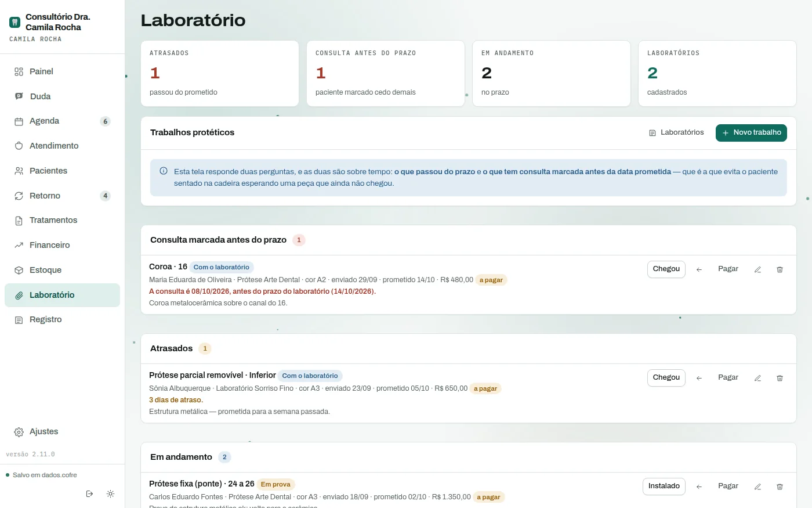Click the Retorno refresh icon
812x508 pixels.
19,196
